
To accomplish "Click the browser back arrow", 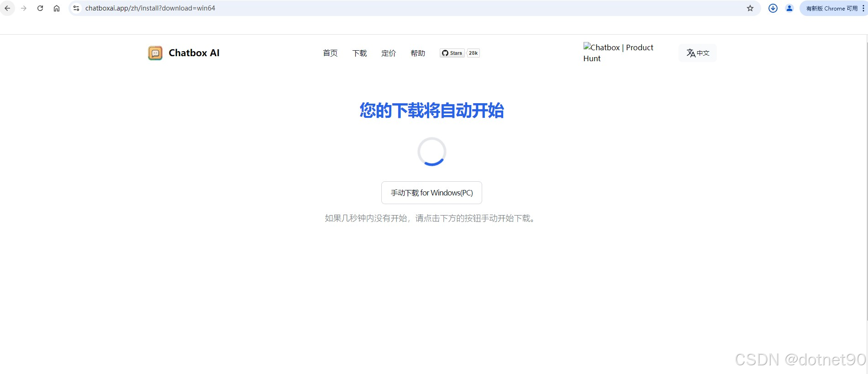I will pyautogui.click(x=7, y=8).
